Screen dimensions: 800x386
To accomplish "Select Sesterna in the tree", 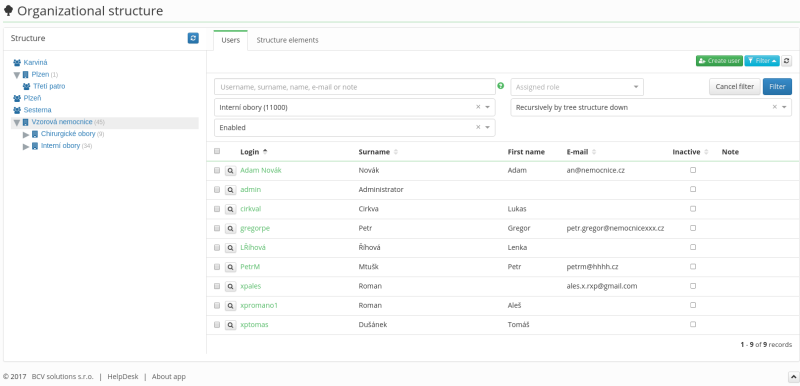I will coord(37,110).
